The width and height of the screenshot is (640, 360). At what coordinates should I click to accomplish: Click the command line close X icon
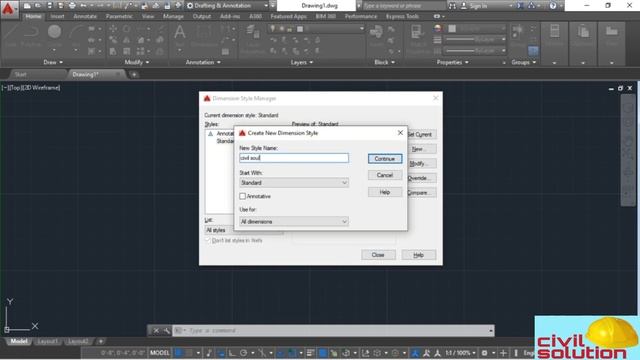(156, 331)
